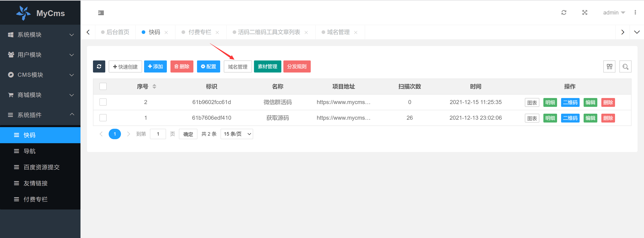Collapse the 系统插件 sidebar menu
644x238 pixels.
coord(40,115)
